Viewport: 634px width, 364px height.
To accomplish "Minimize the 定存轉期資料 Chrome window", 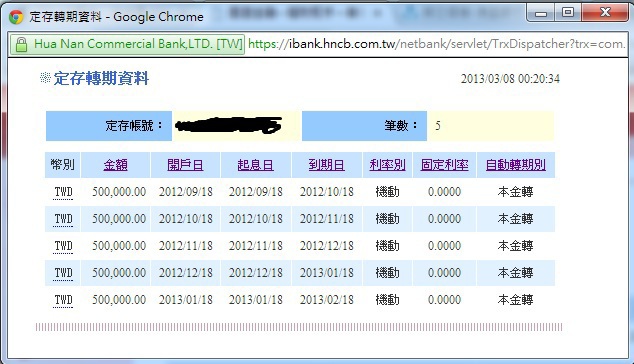I will [541, 13].
